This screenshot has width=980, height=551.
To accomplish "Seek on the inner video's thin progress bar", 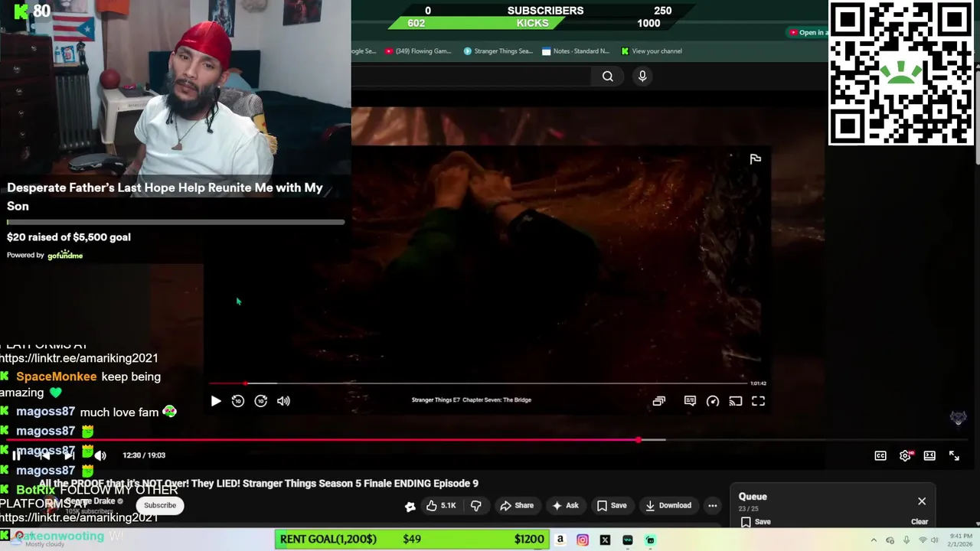I will 478,383.
